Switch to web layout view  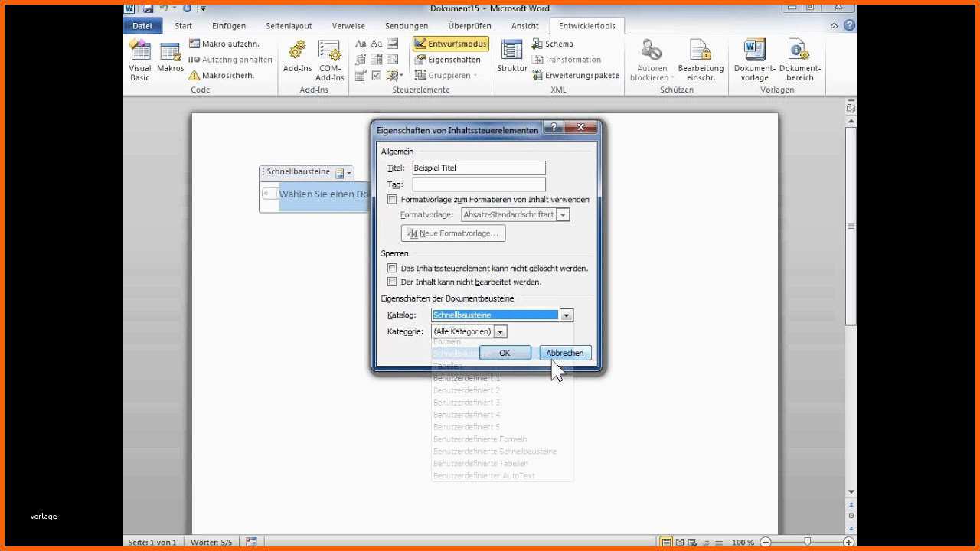click(694, 542)
